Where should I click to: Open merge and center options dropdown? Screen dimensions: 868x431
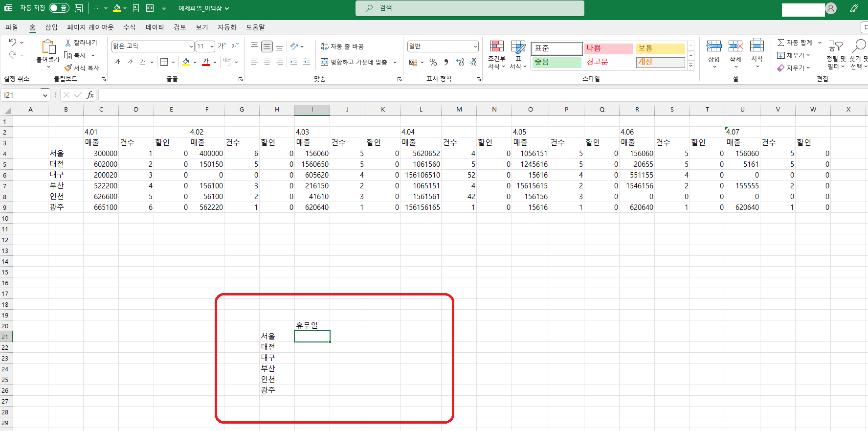coord(395,62)
